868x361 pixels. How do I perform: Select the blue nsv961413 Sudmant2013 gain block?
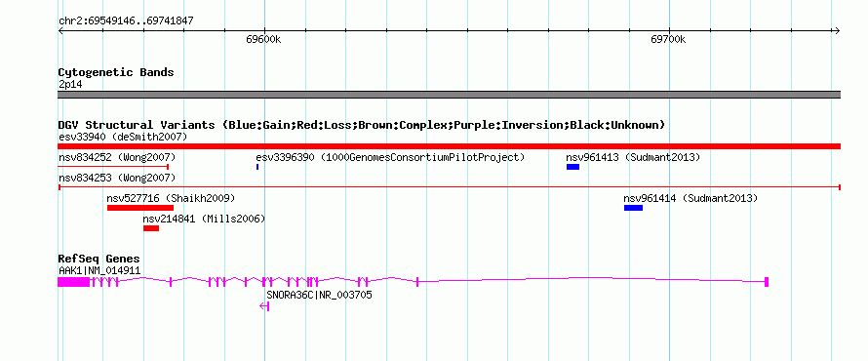pos(572,167)
